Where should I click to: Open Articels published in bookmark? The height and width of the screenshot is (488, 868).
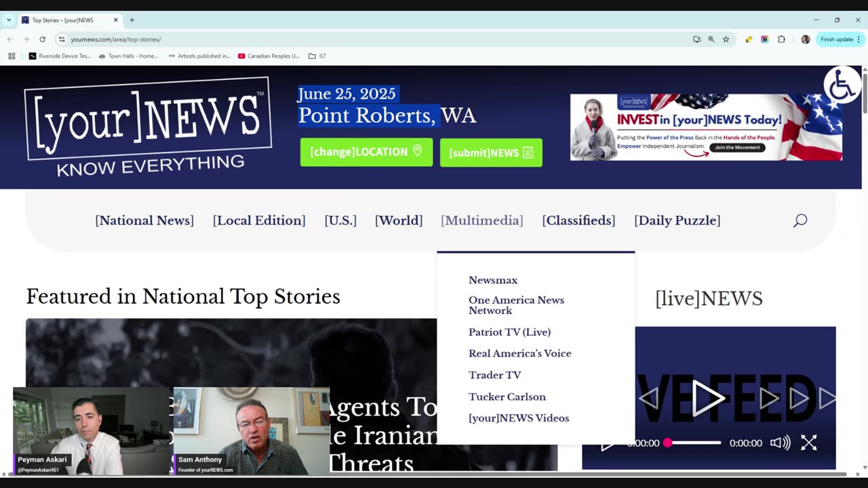pos(199,56)
